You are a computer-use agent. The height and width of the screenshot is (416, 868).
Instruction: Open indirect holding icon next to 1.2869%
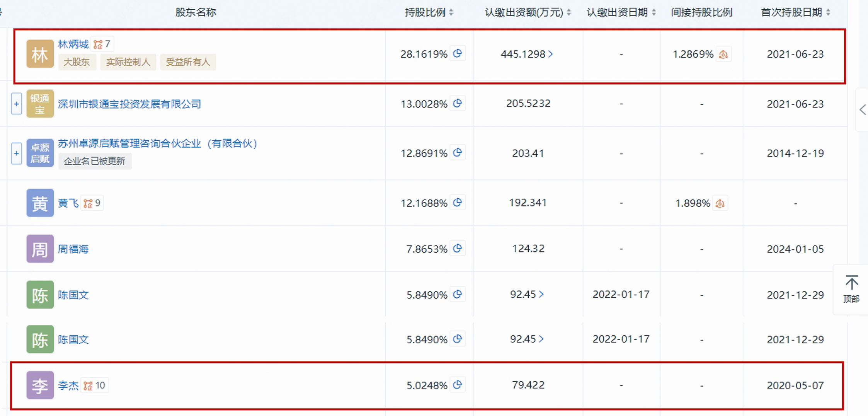pyautogui.click(x=723, y=54)
